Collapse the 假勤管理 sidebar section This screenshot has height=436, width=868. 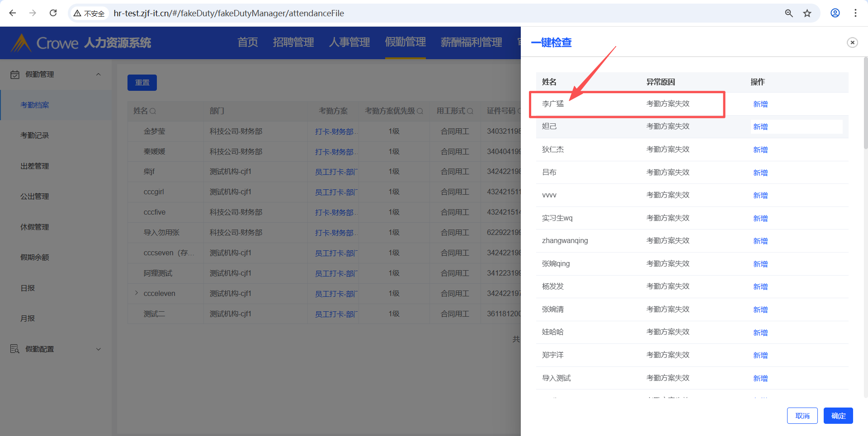[x=98, y=75]
